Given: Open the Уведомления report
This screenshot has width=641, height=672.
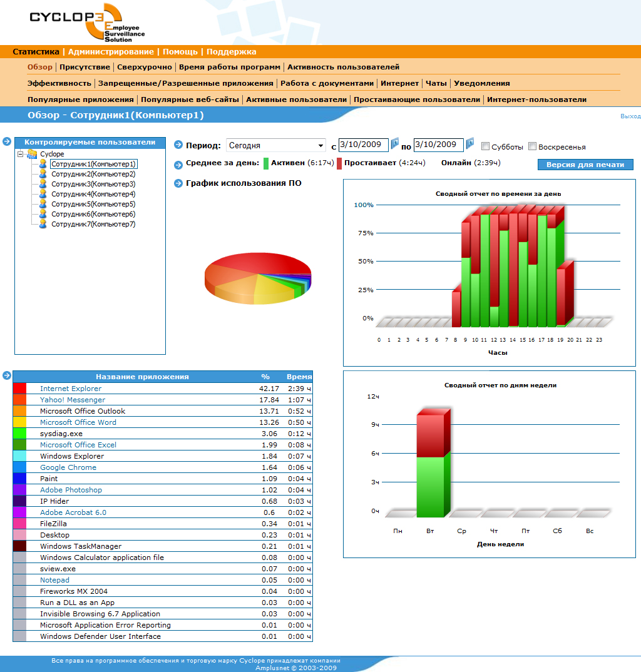Looking at the screenshot, I should click(482, 83).
